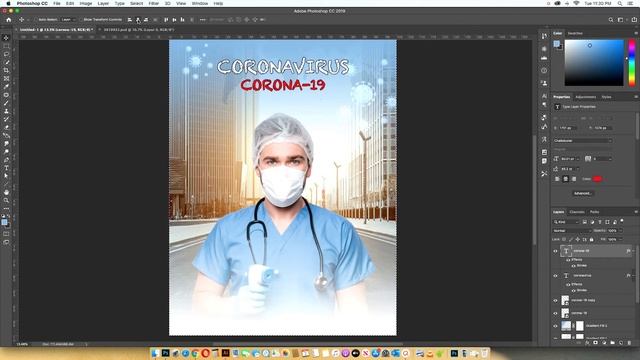Screen dimensions: 640x360
Task: Open the Auto-Select Layer dropdown
Action: pyautogui.click(x=67, y=20)
